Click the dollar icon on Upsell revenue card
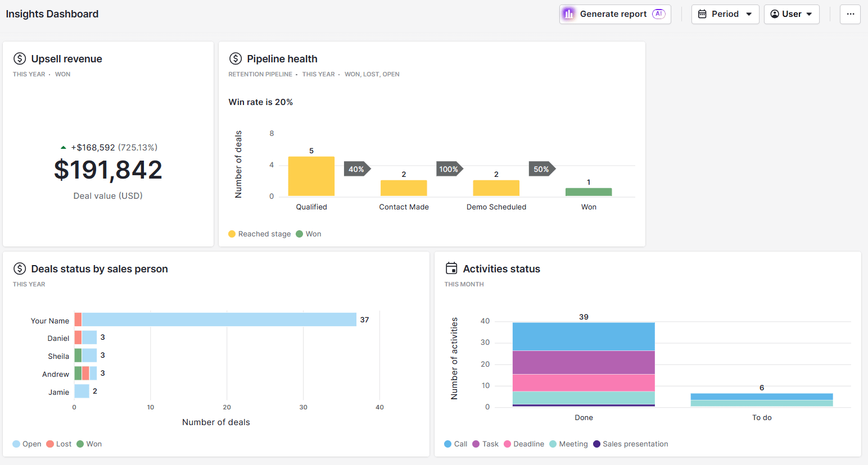The image size is (868, 465). 19,58
